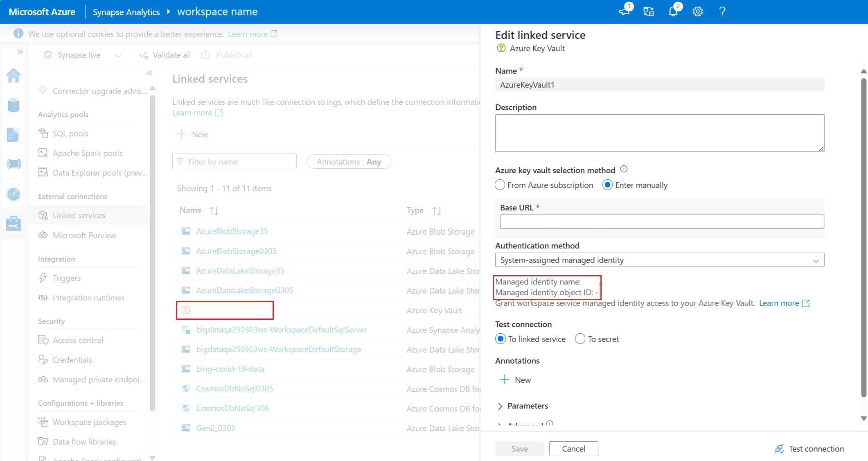Select the Enter manually radio button
Screen dimensions: 868x461
click(607, 185)
